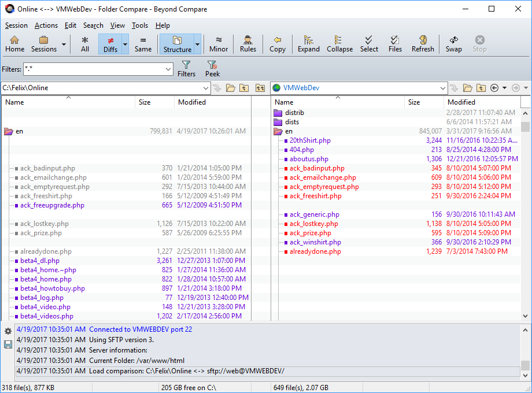Open the Session menu
Viewport: 532px width, 393px height.
[x=16, y=25]
